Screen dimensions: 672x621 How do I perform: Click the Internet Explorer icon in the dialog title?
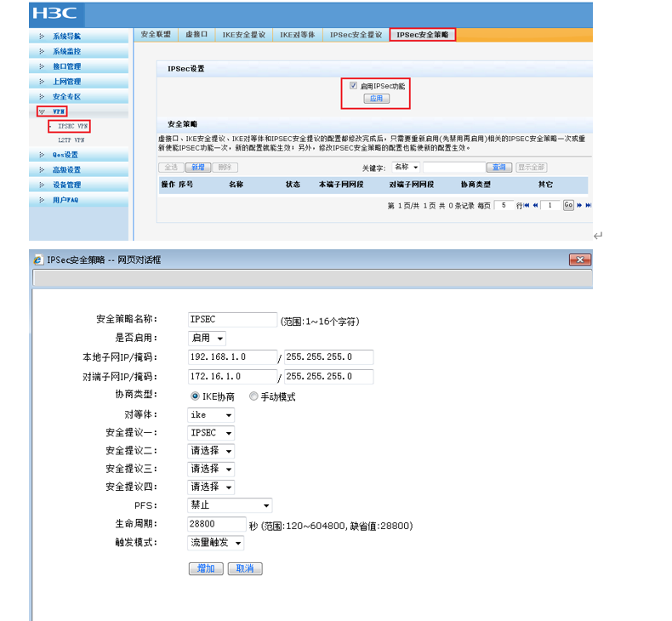point(38,259)
